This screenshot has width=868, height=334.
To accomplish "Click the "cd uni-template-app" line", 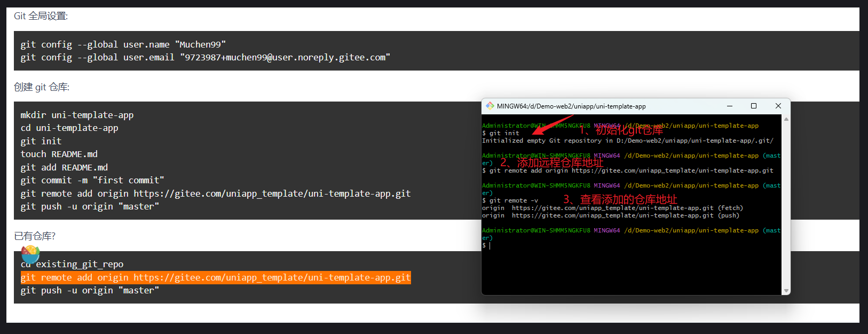I will (69, 128).
